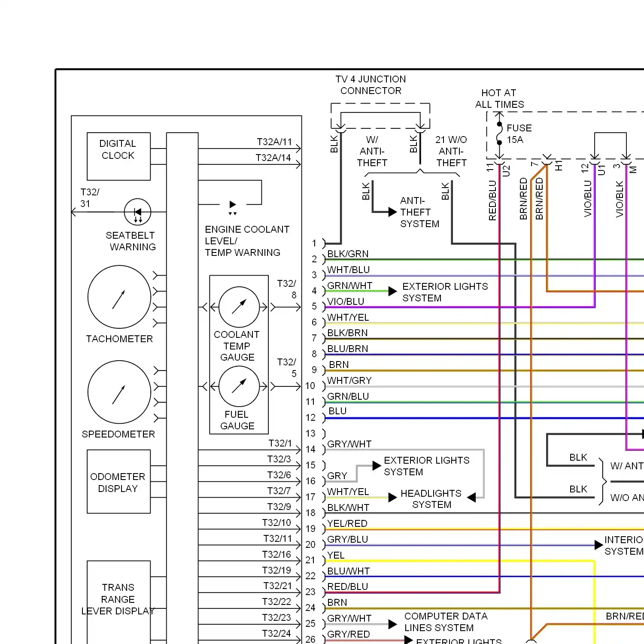Click the Odometer Display box

pyautogui.click(x=118, y=482)
